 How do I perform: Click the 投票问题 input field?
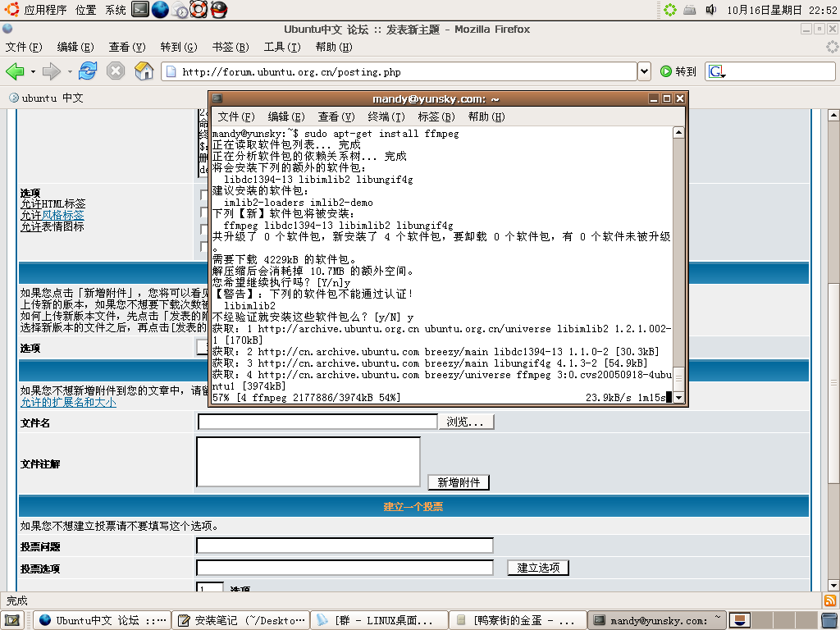[x=345, y=546]
